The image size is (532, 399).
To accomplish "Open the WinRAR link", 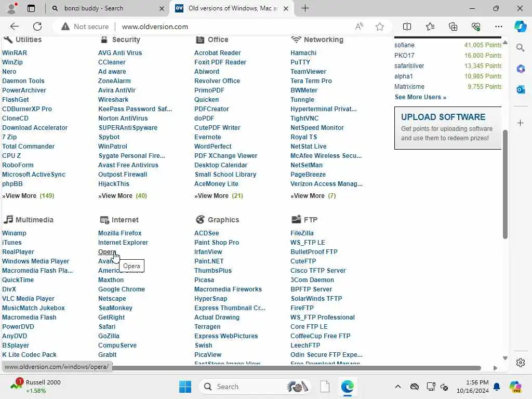I will 15,53.
